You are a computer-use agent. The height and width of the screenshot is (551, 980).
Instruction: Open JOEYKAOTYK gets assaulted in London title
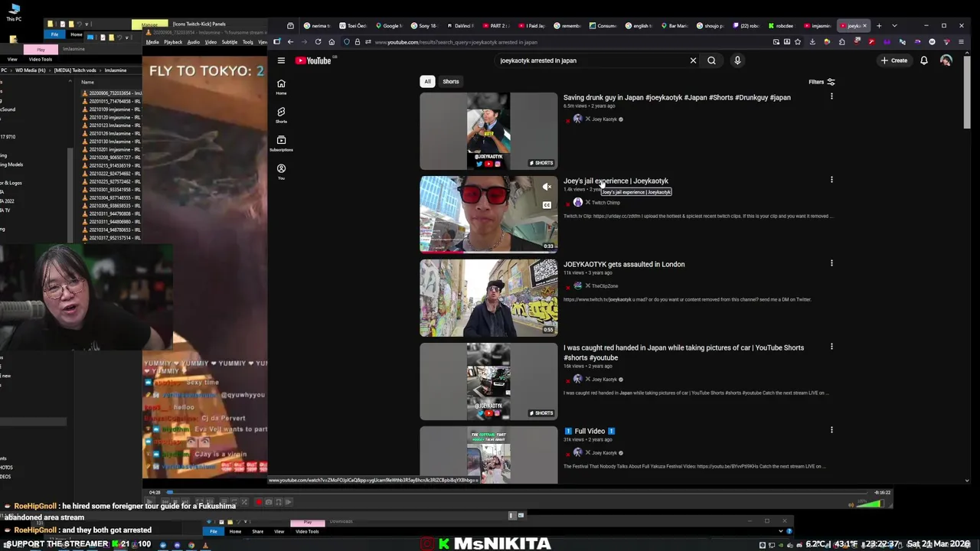click(x=624, y=264)
